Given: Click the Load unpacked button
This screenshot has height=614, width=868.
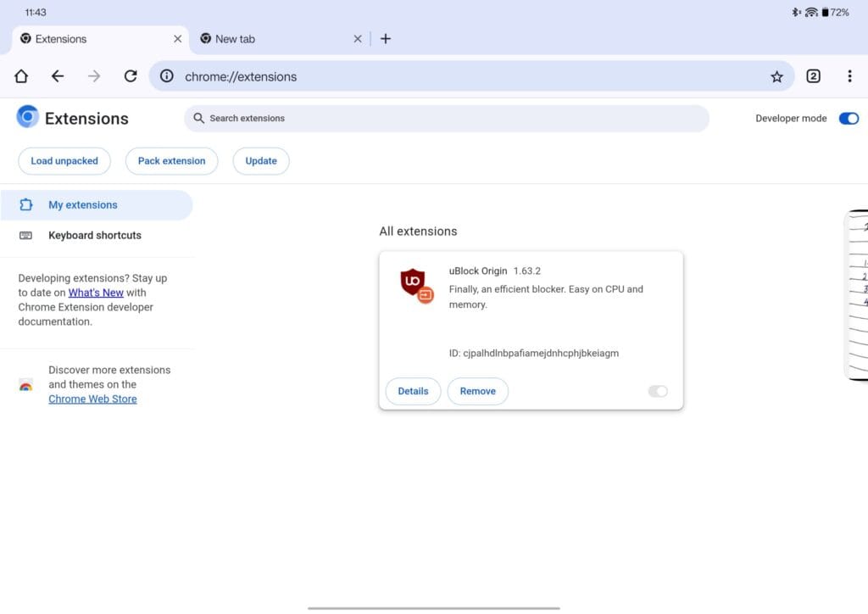Looking at the screenshot, I should (x=64, y=161).
